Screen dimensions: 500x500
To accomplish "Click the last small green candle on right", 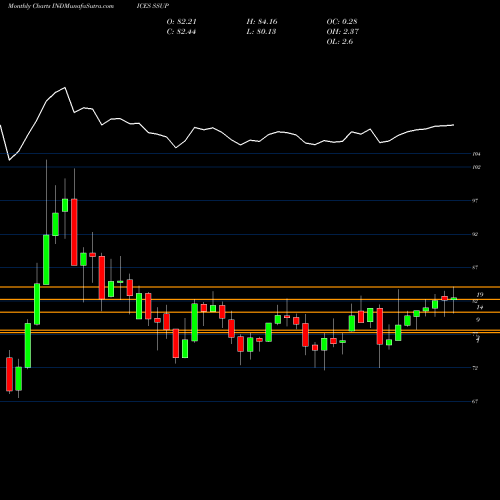I will 454,299.
